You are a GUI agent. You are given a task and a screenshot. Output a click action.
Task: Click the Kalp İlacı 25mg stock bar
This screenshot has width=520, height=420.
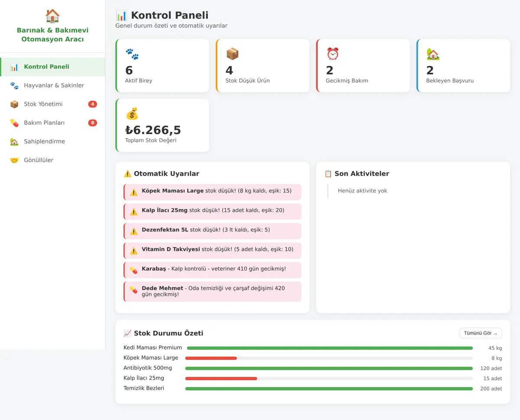click(329, 378)
